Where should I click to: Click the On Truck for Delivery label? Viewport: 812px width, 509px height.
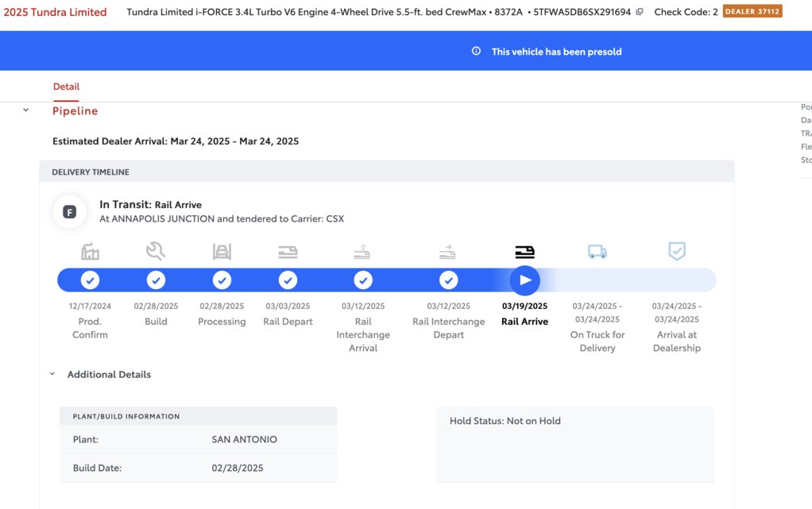pyautogui.click(x=597, y=341)
